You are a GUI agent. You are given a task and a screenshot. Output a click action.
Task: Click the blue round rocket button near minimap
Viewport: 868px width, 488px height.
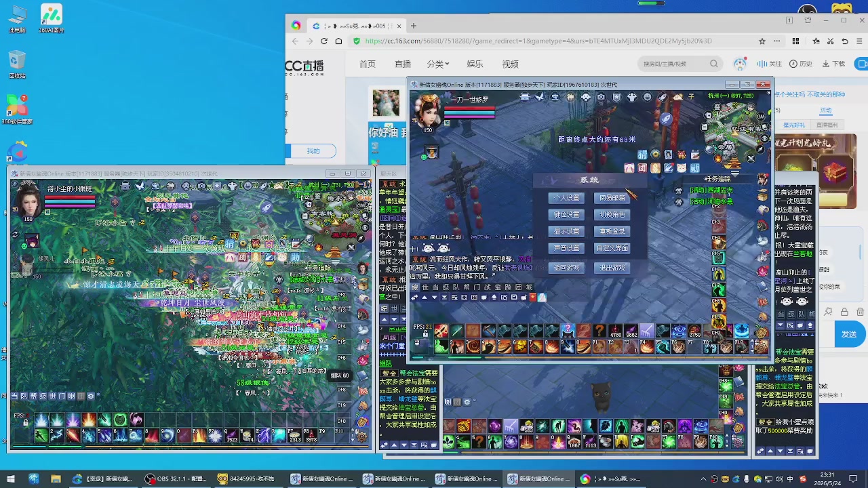point(667,119)
